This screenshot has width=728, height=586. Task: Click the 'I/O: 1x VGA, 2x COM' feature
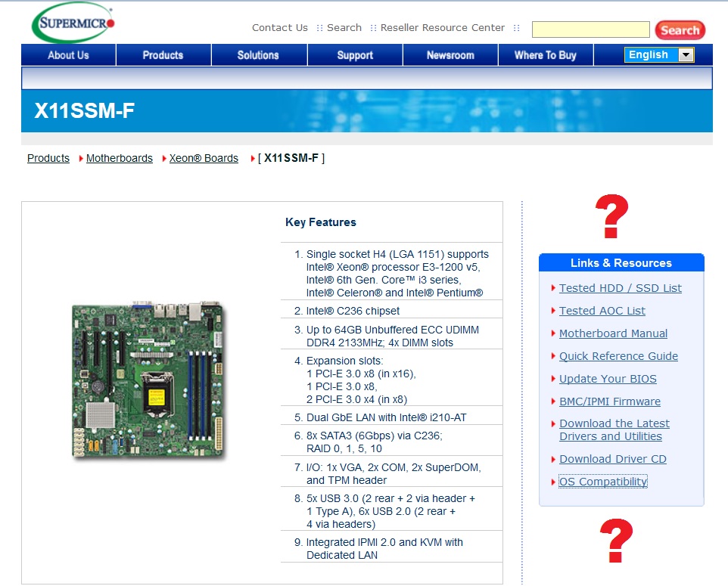[x=394, y=474]
